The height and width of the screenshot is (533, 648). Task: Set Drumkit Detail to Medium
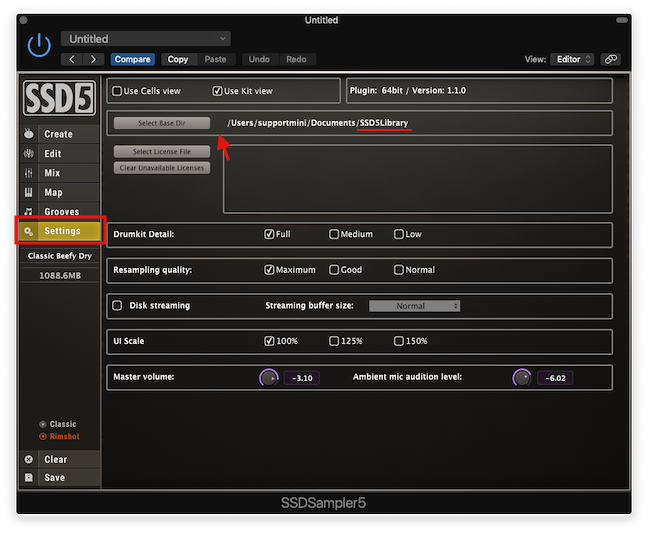[x=334, y=234]
